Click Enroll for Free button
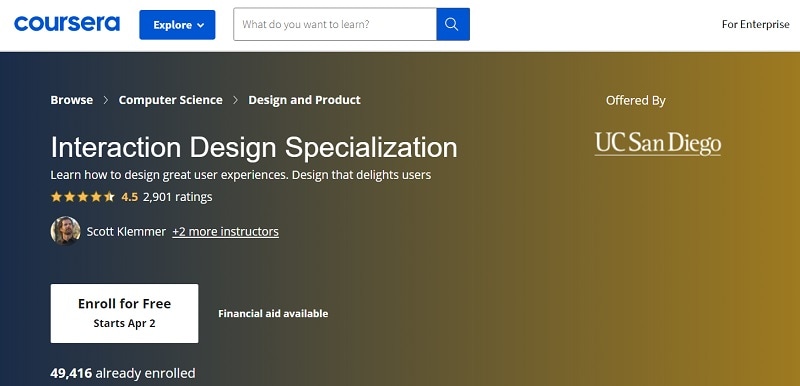The height and width of the screenshot is (386, 800). [x=124, y=313]
